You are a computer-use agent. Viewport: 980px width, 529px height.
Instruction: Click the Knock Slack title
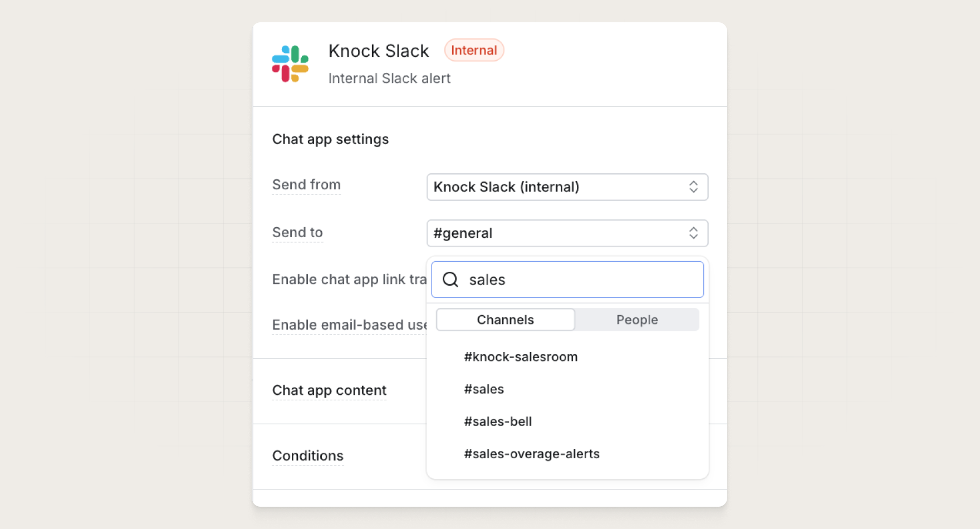(x=379, y=51)
